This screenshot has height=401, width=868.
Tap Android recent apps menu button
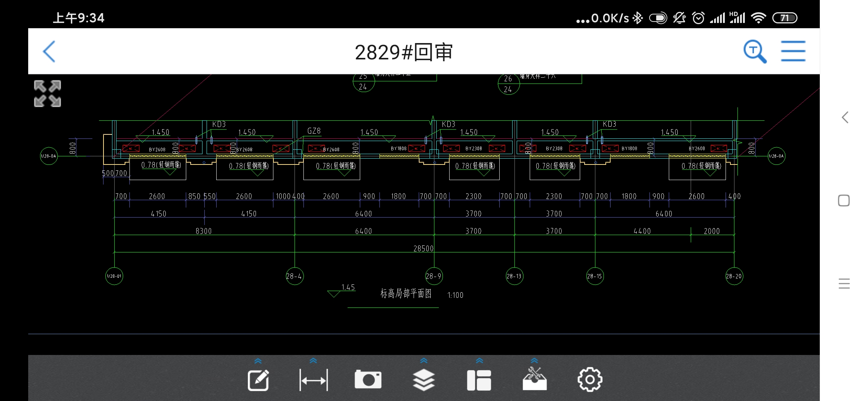844,283
